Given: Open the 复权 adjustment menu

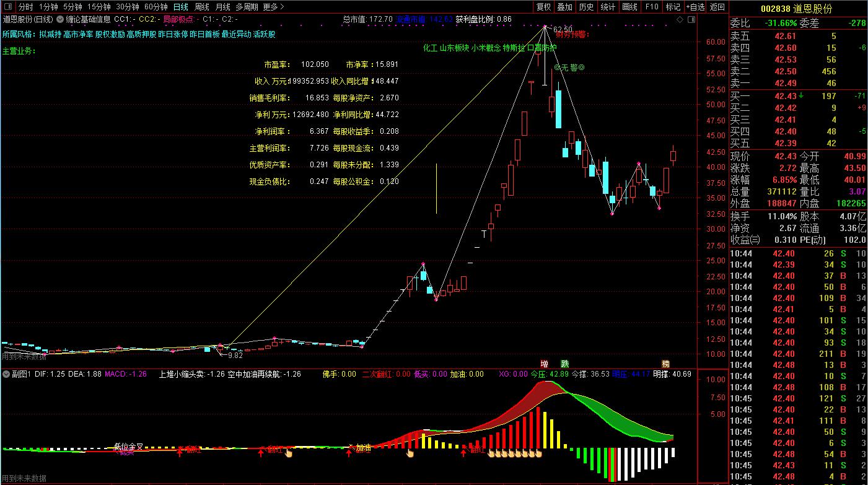Looking at the screenshot, I should point(543,7).
